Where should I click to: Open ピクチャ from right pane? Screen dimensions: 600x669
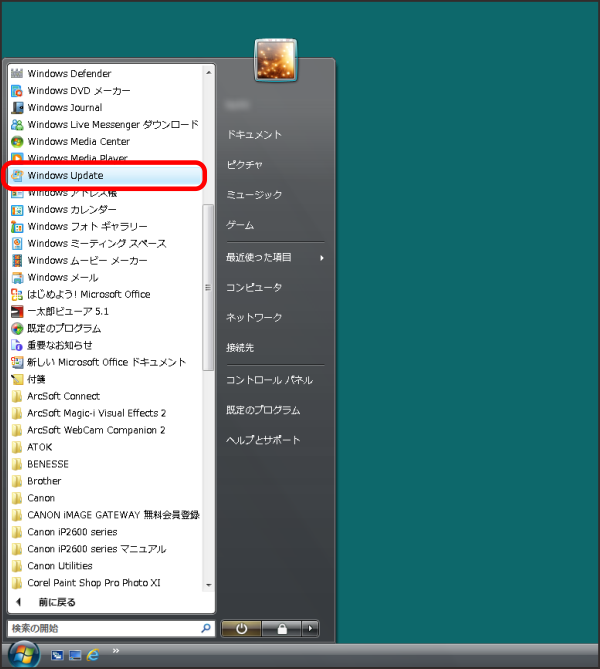pos(244,165)
